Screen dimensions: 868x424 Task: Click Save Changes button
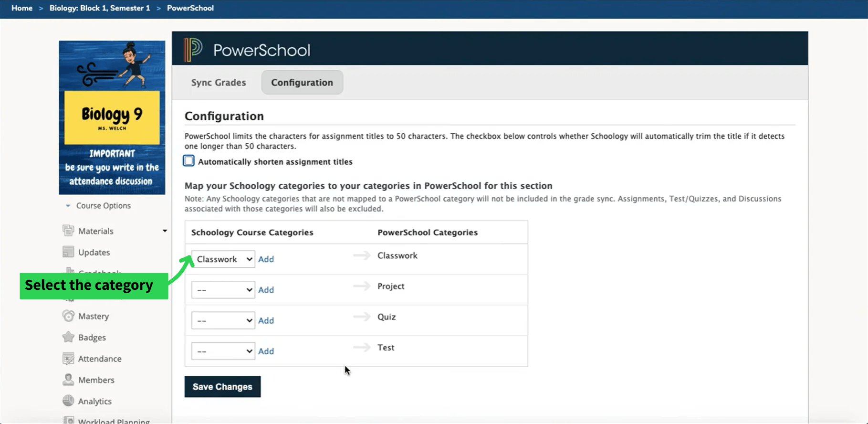click(222, 387)
